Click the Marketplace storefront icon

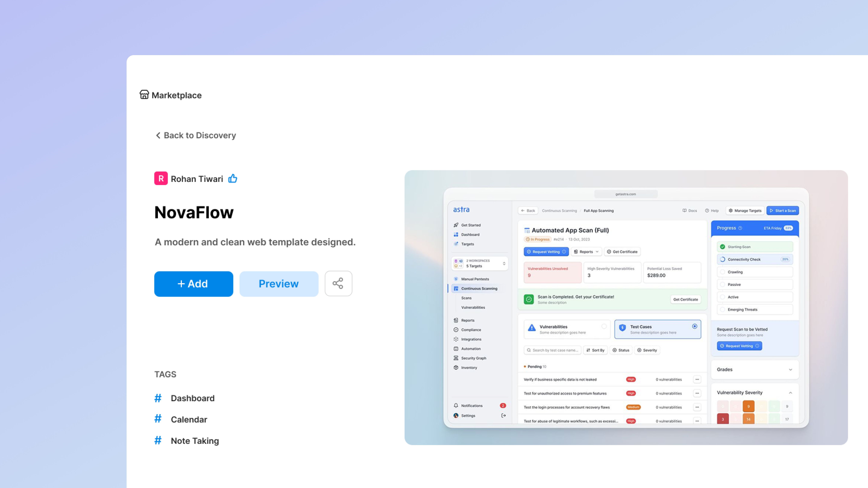(x=144, y=95)
